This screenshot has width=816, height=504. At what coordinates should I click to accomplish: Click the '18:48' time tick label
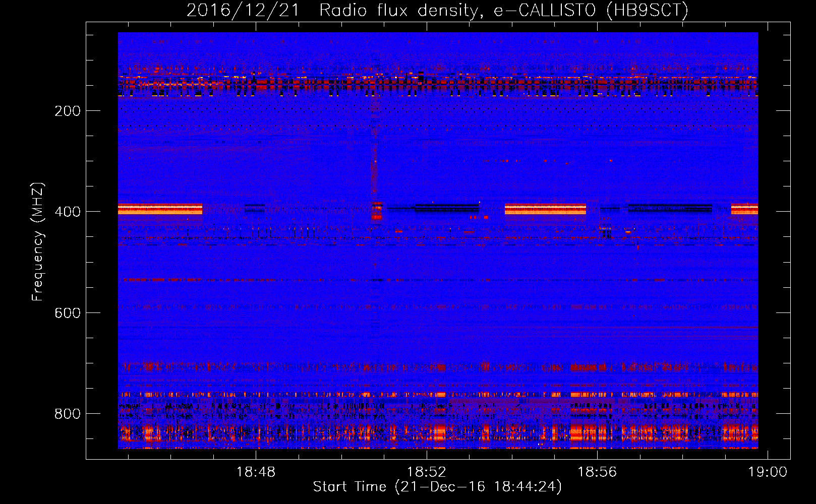256,472
